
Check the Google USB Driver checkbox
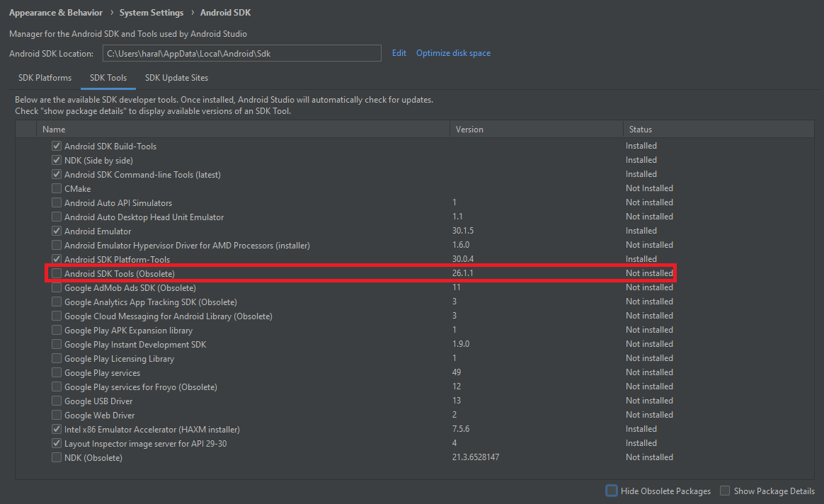pyautogui.click(x=57, y=401)
